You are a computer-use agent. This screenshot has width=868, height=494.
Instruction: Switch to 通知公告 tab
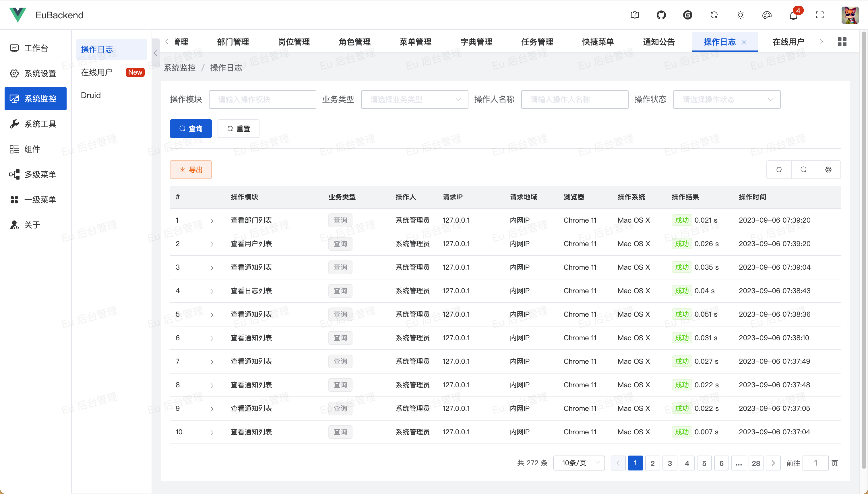point(659,42)
